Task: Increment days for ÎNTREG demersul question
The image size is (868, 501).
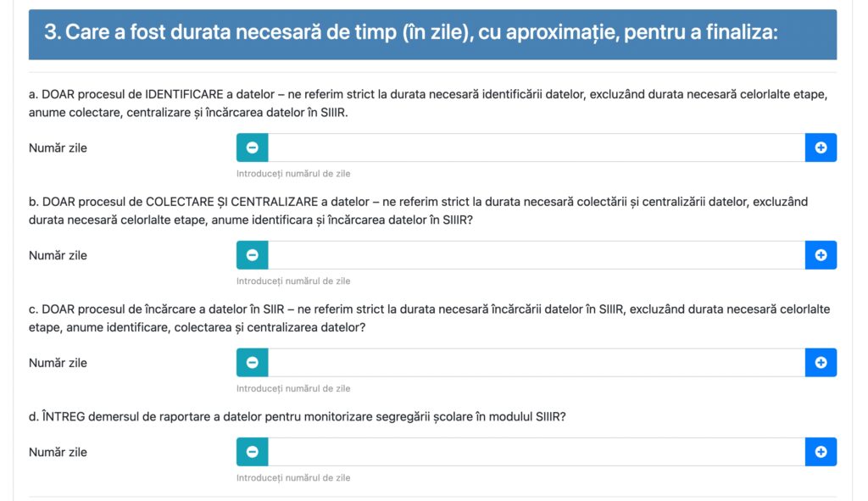Action: pyautogui.click(x=821, y=452)
